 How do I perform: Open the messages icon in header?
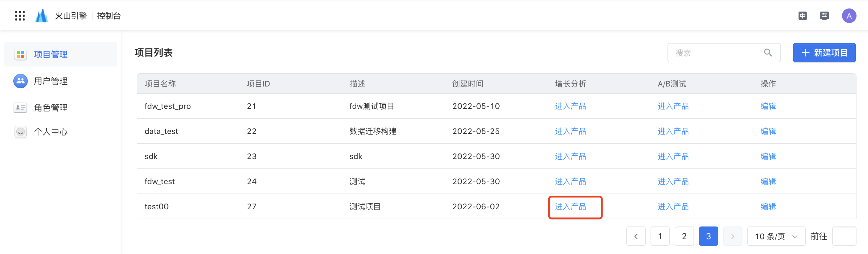click(x=824, y=16)
